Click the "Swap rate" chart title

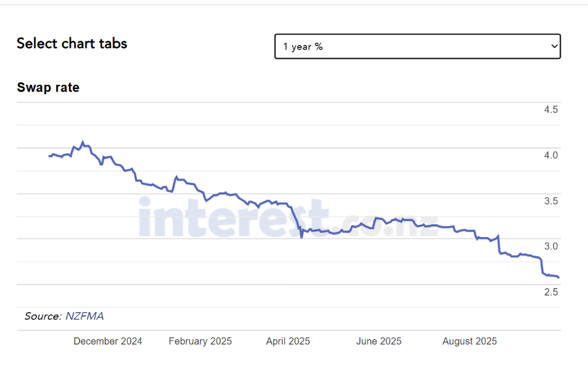tap(48, 87)
